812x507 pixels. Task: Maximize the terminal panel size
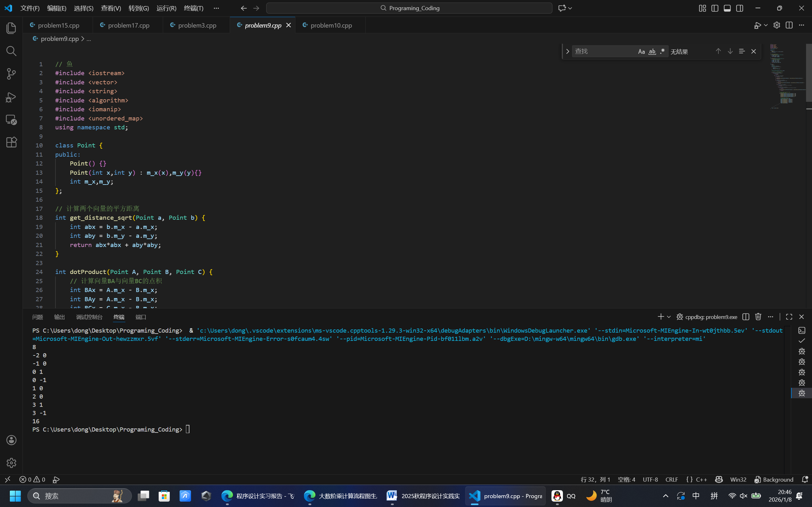point(789,317)
